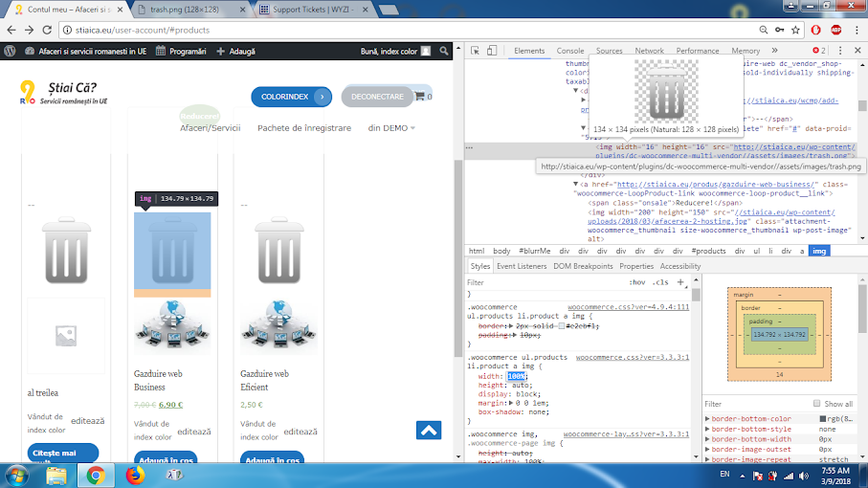Open the din DEMO dropdown menu
Image resolution: width=868 pixels, height=488 pixels.
coord(391,128)
